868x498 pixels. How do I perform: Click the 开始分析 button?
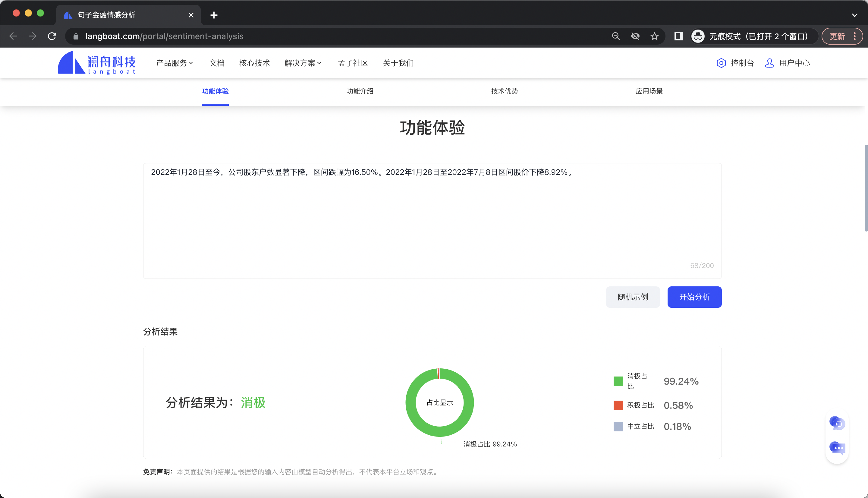[x=694, y=297]
